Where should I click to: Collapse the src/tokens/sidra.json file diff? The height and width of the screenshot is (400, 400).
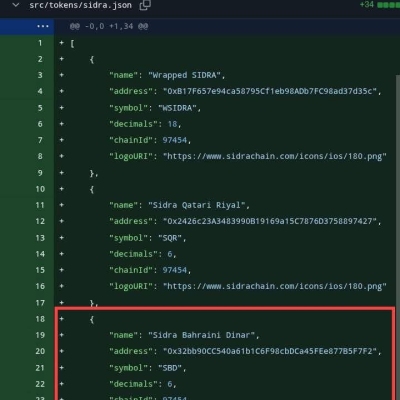tap(16, 5)
